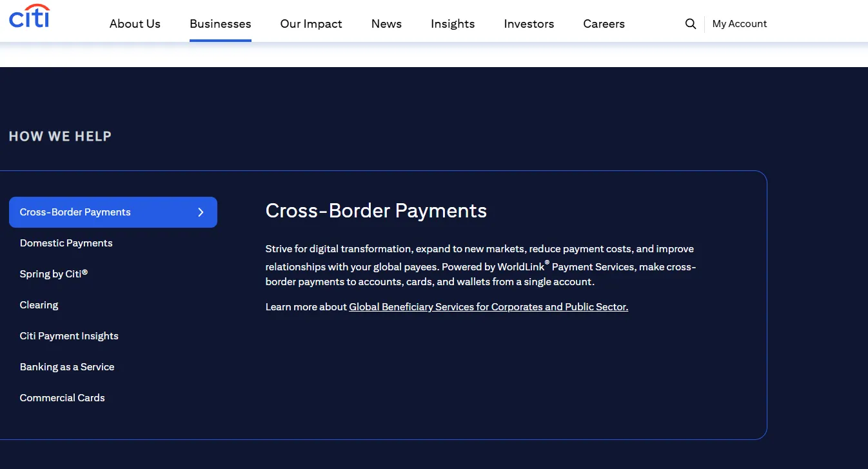
Task: Open the Careers menu
Action: (604, 24)
